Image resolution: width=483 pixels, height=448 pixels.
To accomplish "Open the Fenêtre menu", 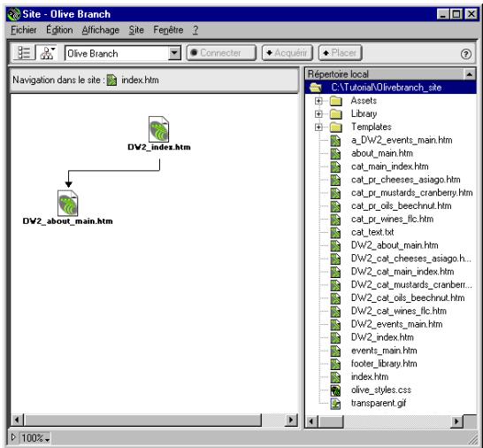I will coord(168,30).
